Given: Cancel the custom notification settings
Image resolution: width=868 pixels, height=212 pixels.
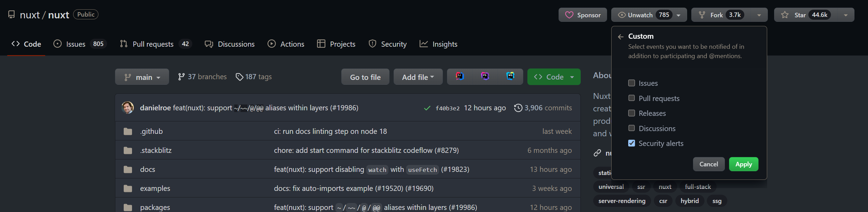Looking at the screenshot, I should [708, 164].
